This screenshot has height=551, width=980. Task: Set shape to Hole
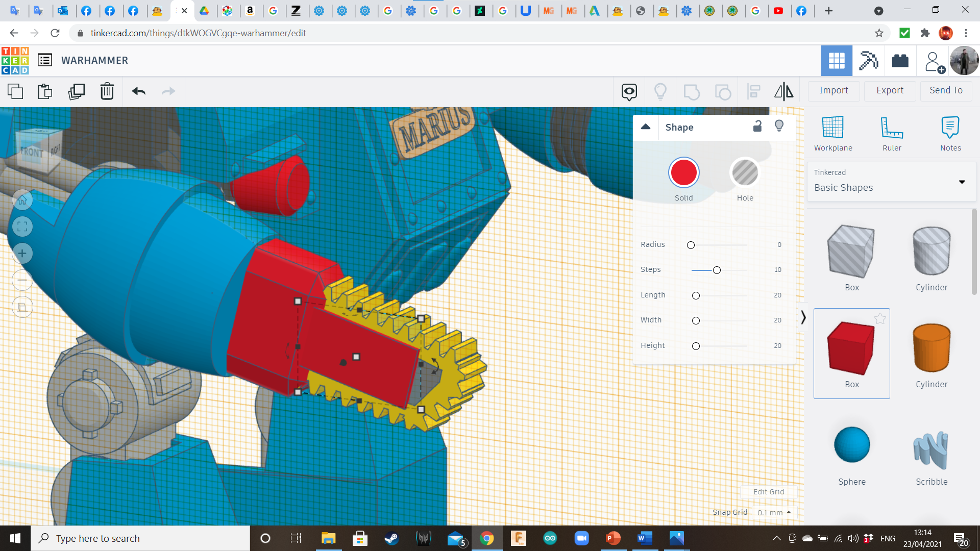(745, 173)
